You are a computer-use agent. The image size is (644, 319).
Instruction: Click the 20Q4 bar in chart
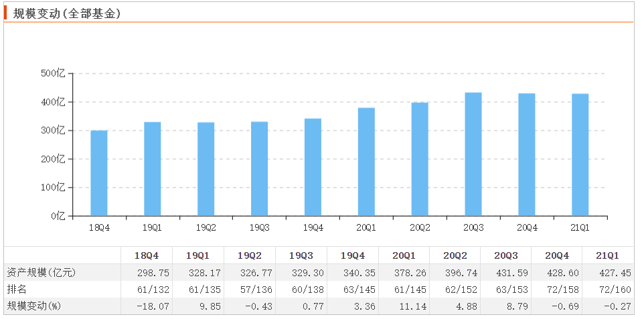[527, 154]
